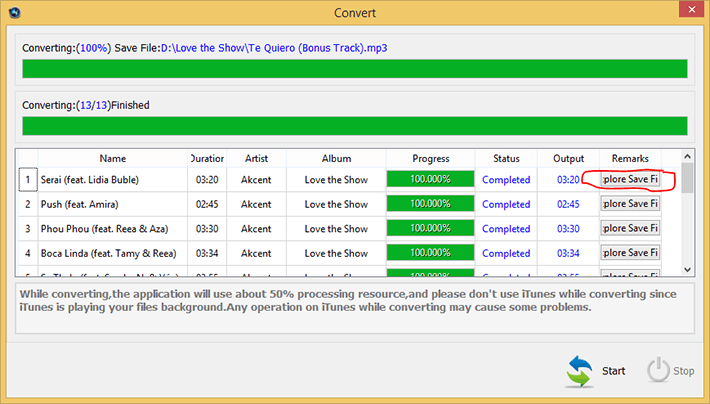Viewport: 710px width, 404px height.
Task: Click the Remarks column header
Action: point(630,159)
